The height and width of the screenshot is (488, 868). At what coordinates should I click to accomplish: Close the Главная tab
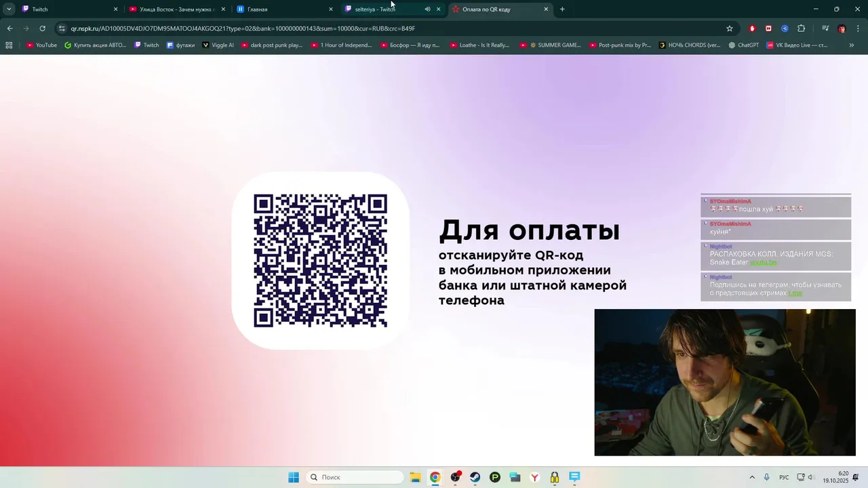coord(331,9)
